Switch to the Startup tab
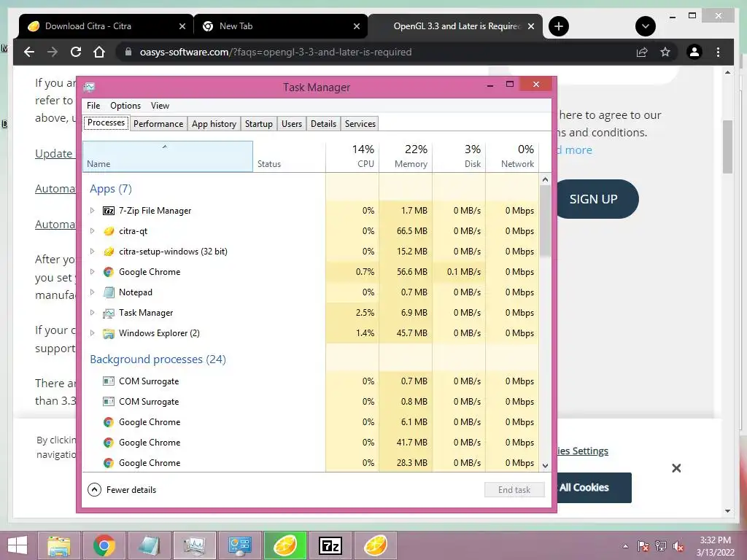The height and width of the screenshot is (560, 747). [259, 124]
